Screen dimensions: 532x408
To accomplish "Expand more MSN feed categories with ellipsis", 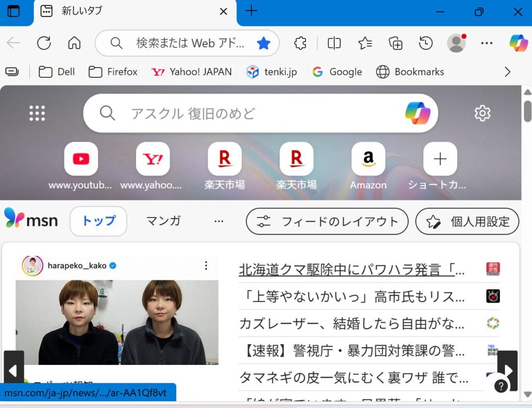I will 219,221.
